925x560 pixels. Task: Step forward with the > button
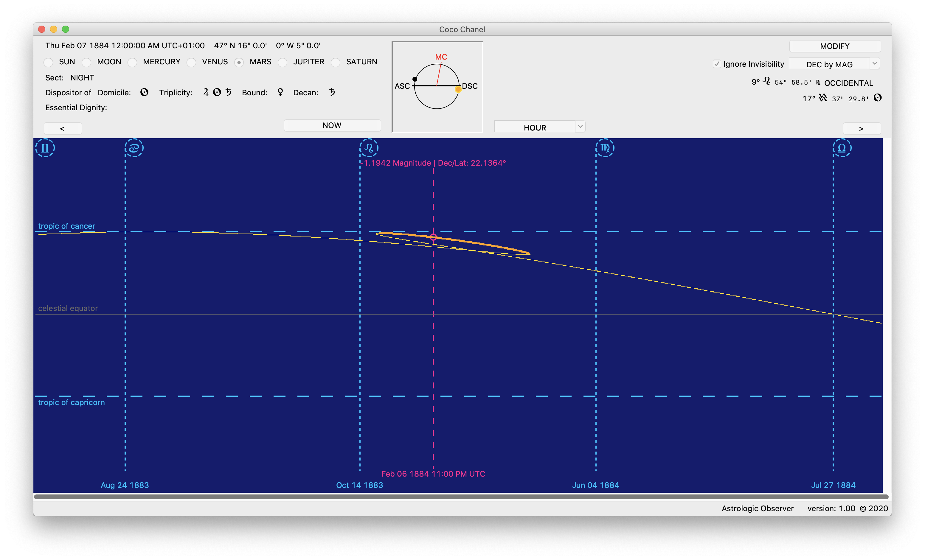[862, 128]
